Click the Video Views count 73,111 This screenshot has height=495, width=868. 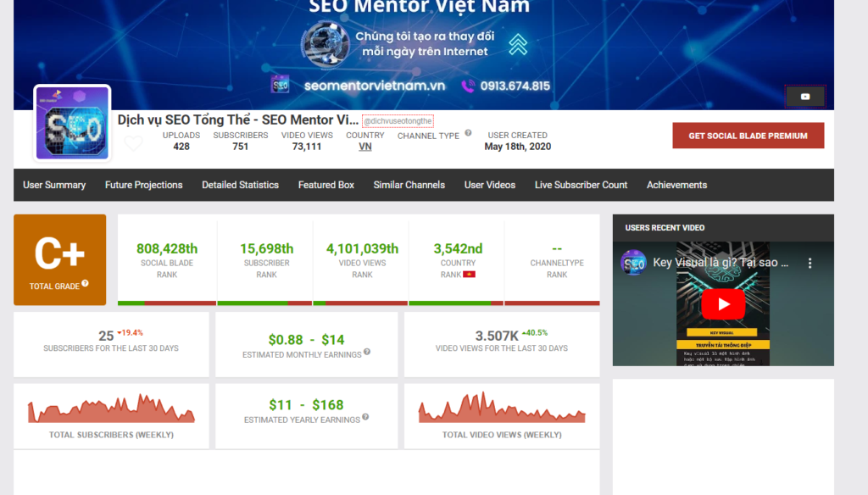(307, 147)
